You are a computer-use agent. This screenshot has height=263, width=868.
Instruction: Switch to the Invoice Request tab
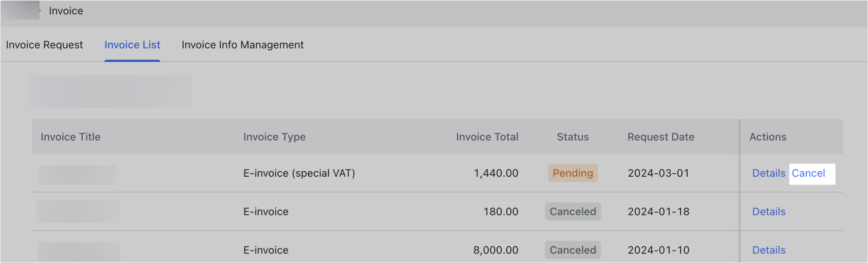45,45
